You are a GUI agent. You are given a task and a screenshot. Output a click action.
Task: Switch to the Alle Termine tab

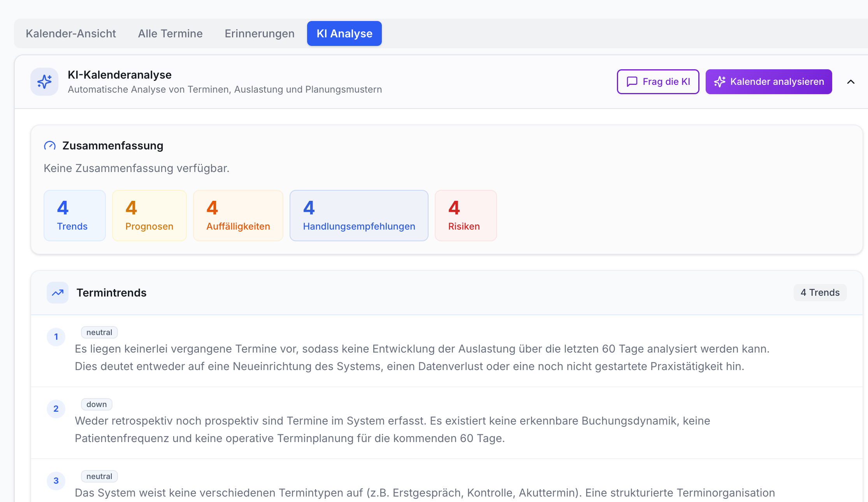click(170, 33)
